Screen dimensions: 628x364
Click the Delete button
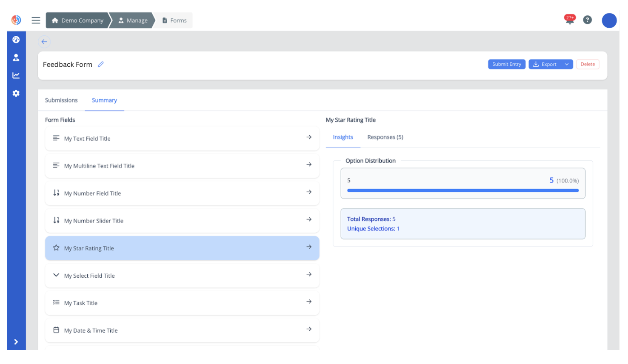[588, 64]
